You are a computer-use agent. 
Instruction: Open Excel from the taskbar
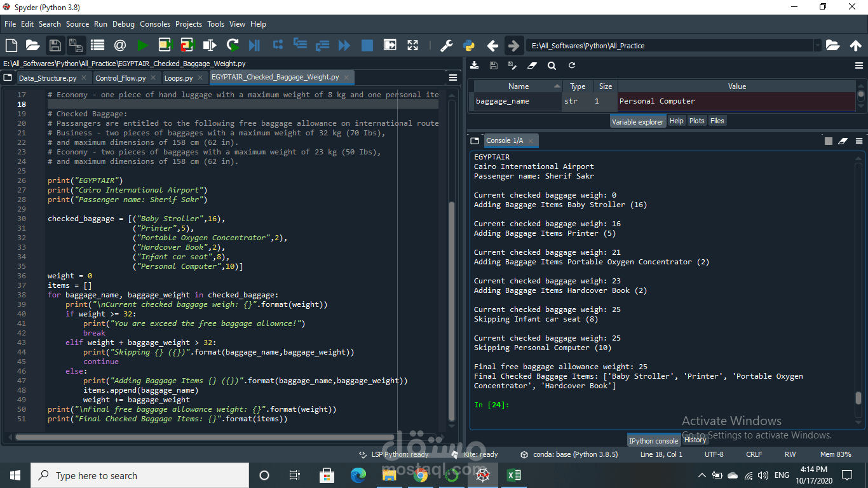tap(513, 475)
